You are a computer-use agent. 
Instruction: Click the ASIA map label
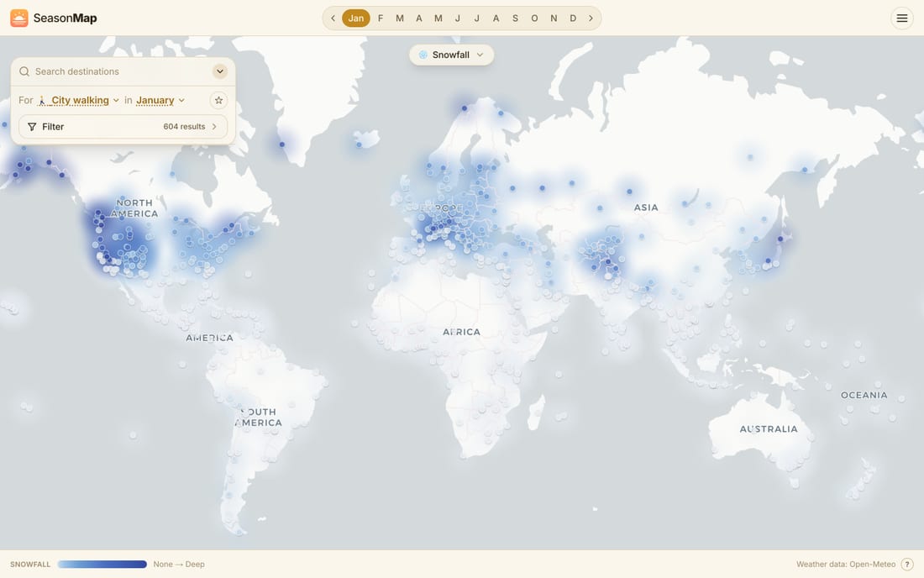coord(646,208)
